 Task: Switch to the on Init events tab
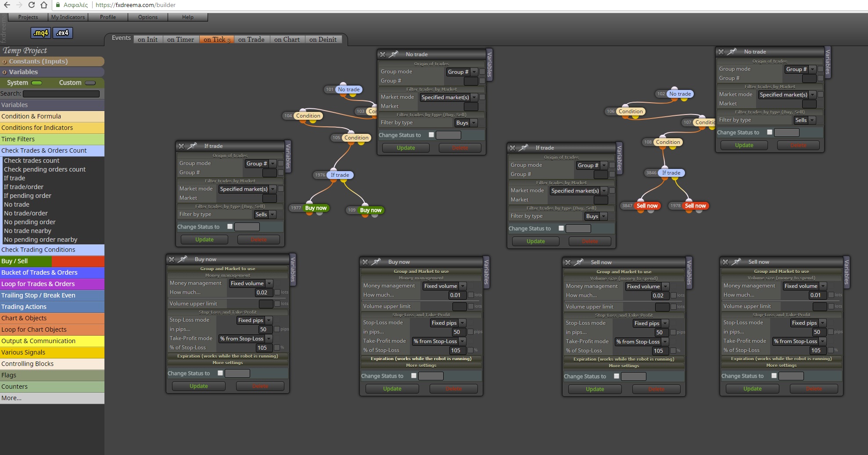click(147, 39)
